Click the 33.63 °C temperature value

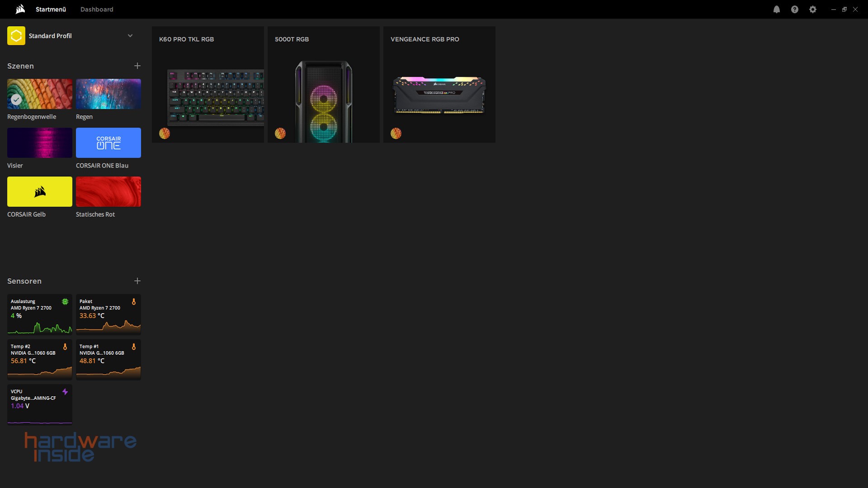tap(92, 316)
